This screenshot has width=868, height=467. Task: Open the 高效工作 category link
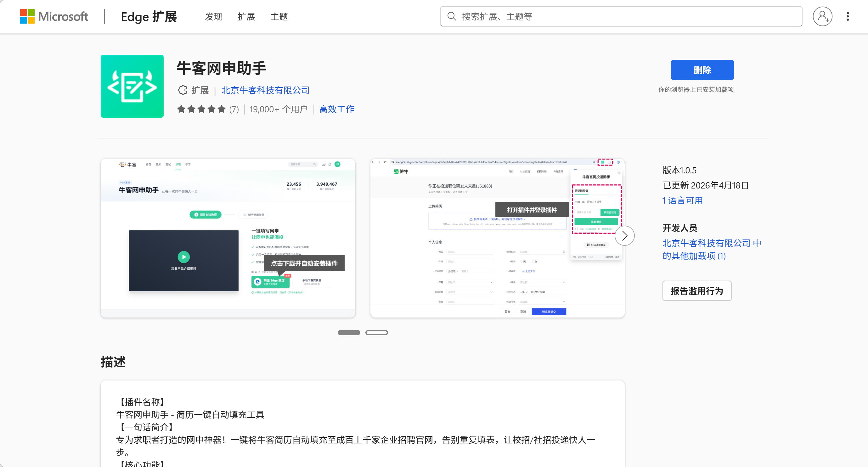pos(337,109)
